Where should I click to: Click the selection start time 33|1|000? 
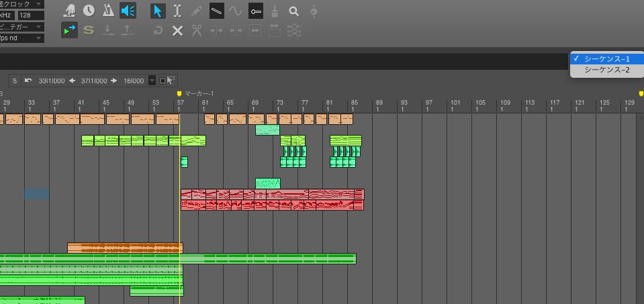[x=51, y=81]
